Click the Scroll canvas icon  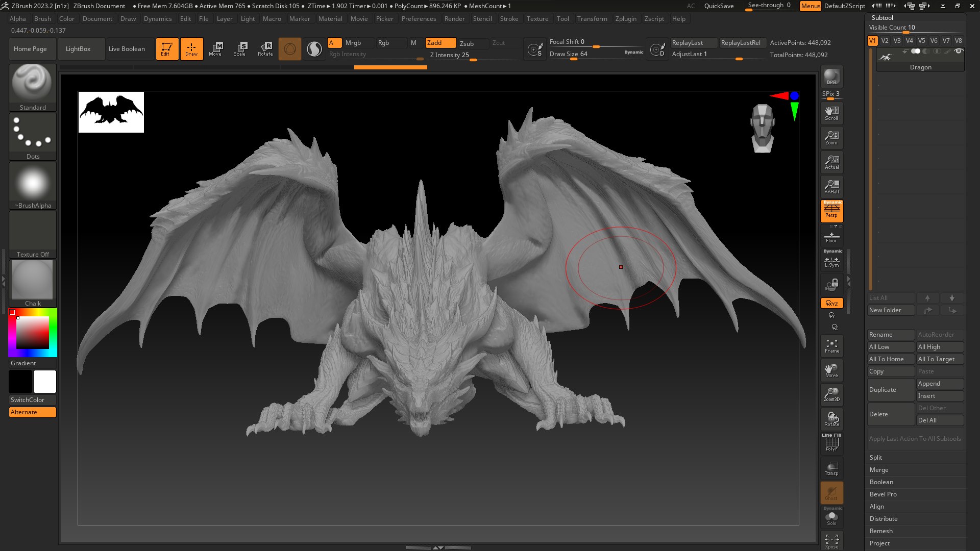coord(831,113)
